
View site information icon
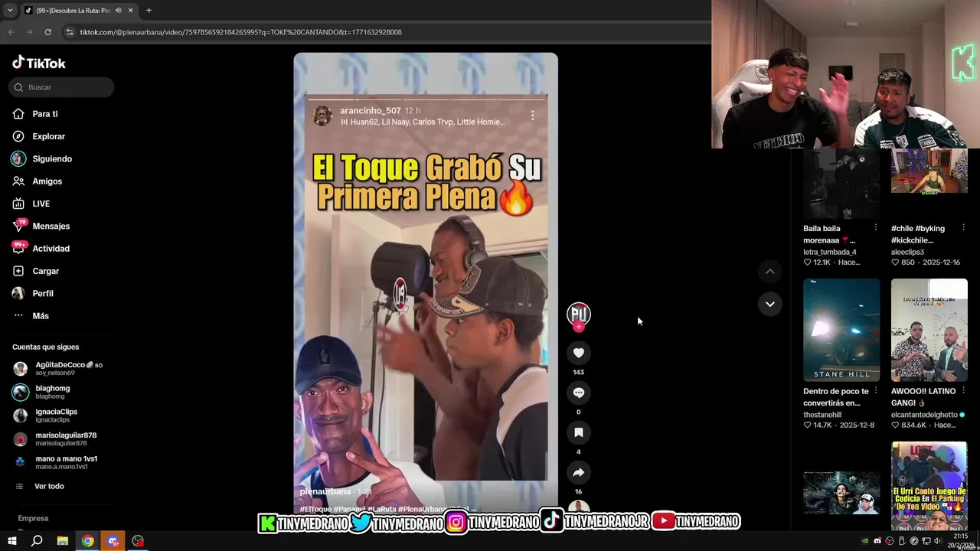point(70,32)
